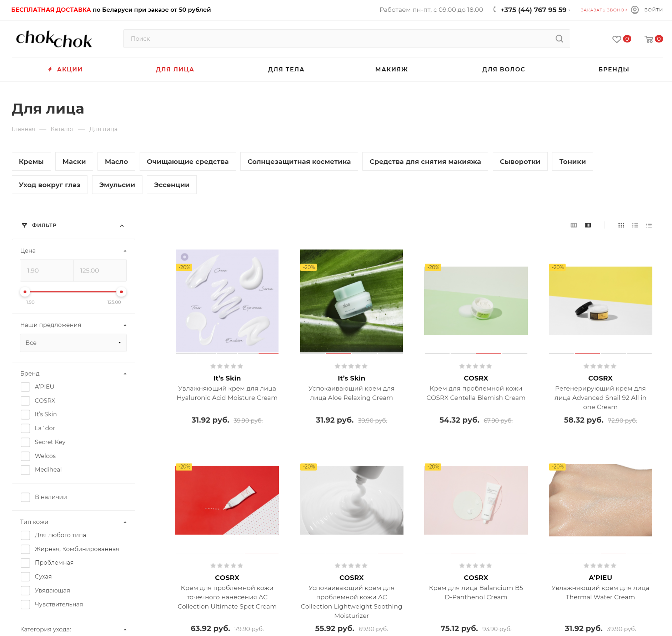Open the phone number dropdown arrow
Screen dimensions: 672x636
(x=569, y=10)
